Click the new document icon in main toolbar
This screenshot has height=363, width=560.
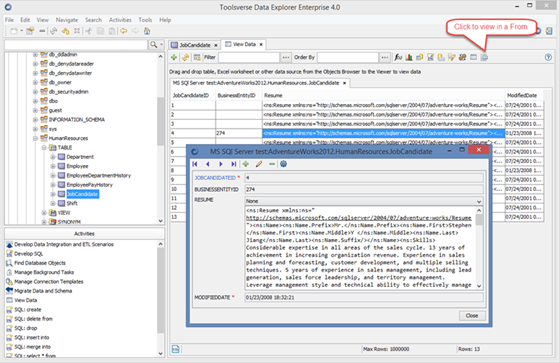click(x=14, y=31)
